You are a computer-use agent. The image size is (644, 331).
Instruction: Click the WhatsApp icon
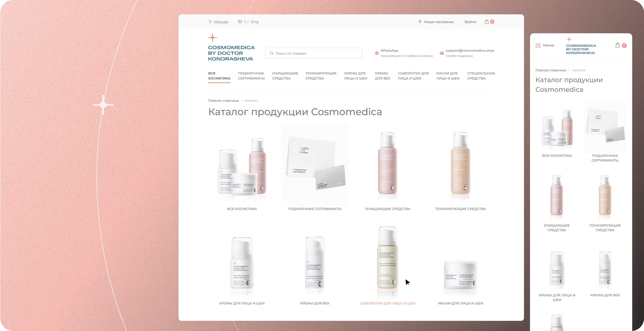(377, 53)
